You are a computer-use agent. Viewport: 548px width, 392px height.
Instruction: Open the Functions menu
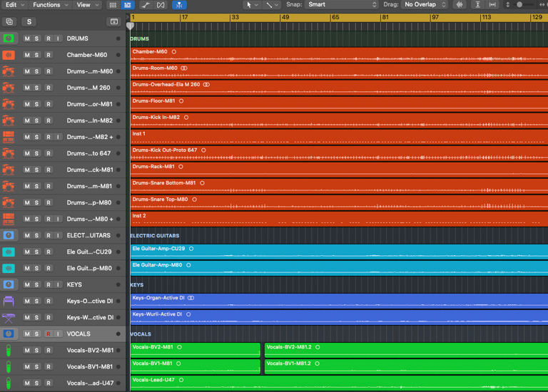pos(51,5)
